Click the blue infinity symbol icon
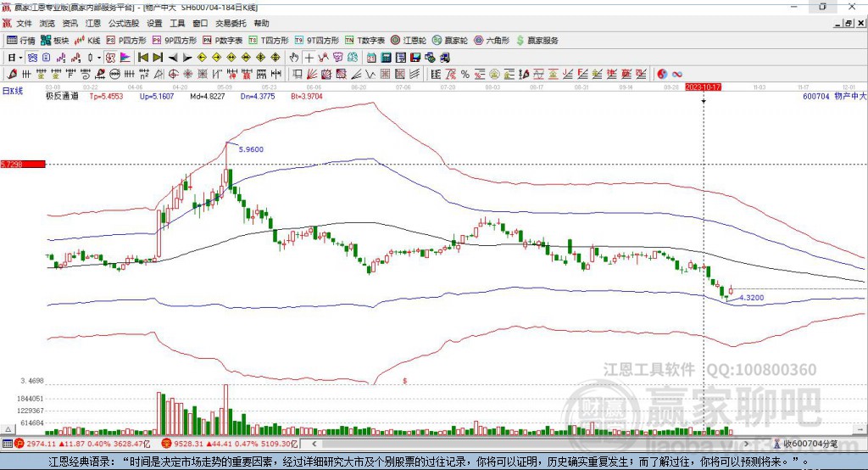The height and width of the screenshot is (470, 868). point(677,74)
